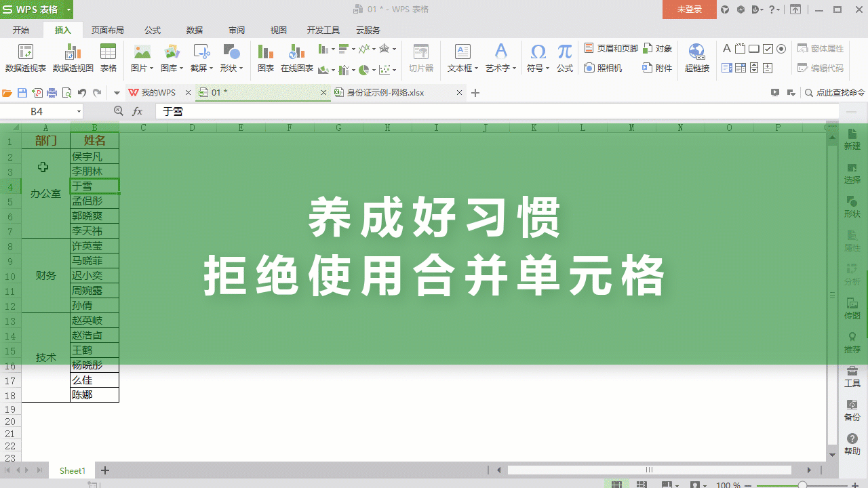Click the 表格 table icon
Viewport: 868px width, 488px height.
point(108,58)
